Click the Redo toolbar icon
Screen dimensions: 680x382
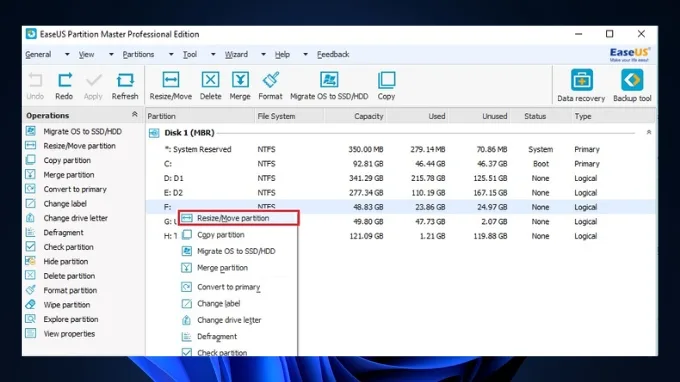(64, 81)
